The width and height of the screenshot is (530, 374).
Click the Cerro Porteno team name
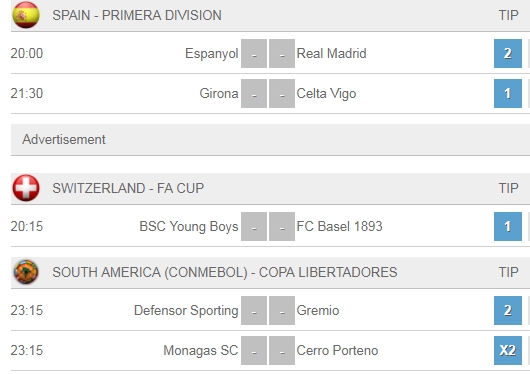click(x=337, y=350)
